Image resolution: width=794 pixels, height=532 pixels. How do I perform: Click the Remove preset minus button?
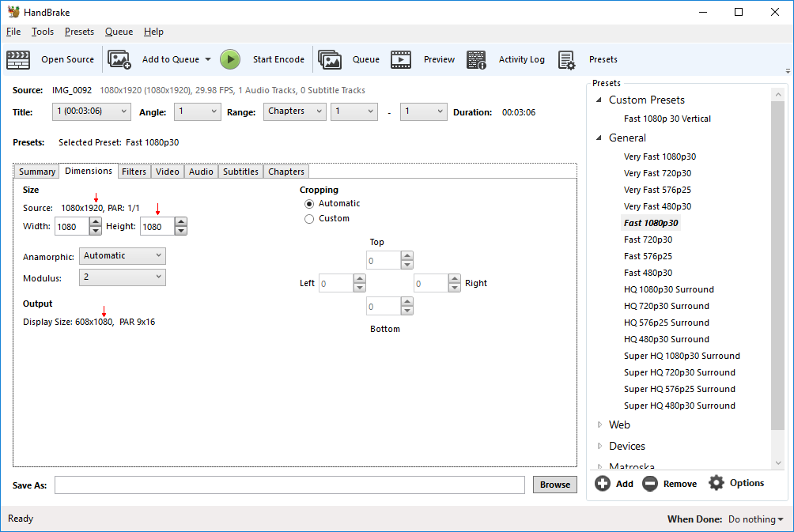coord(650,483)
